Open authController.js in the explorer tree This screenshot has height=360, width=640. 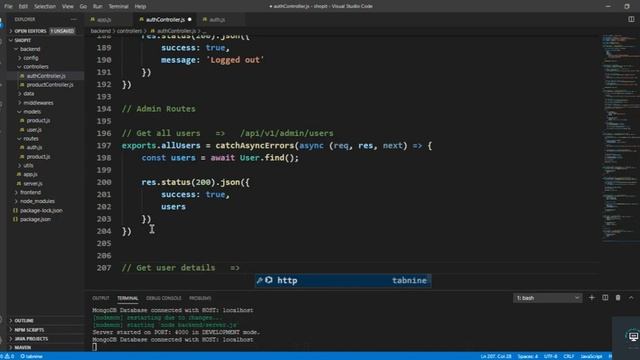coord(46,76)
